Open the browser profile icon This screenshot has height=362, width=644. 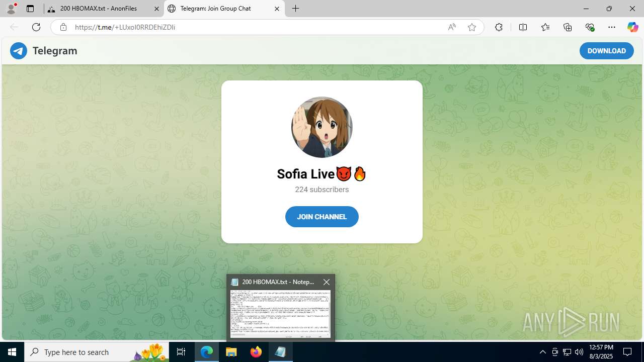tap(11, 9)
